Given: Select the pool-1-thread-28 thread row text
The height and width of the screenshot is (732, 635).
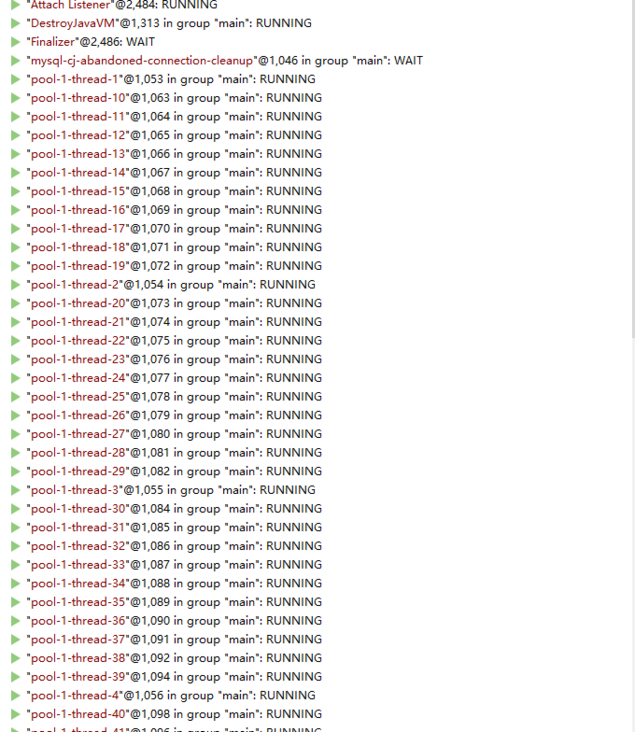Looking at the screenshot, I should [175, 453].
